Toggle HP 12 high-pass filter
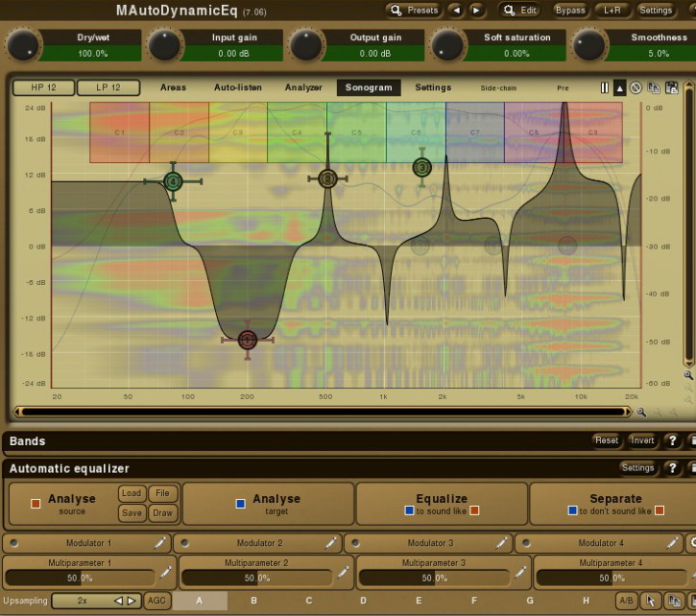 tap(43, 87)
